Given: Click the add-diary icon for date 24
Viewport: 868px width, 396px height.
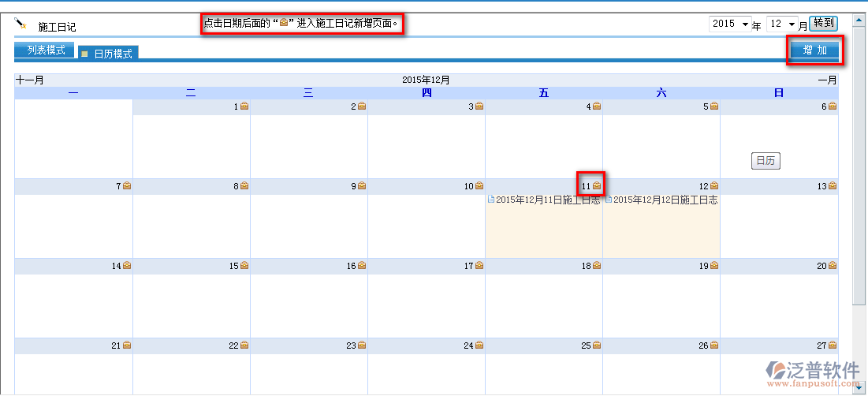Looking at the screenshot, I should click(x=479, y=346).
